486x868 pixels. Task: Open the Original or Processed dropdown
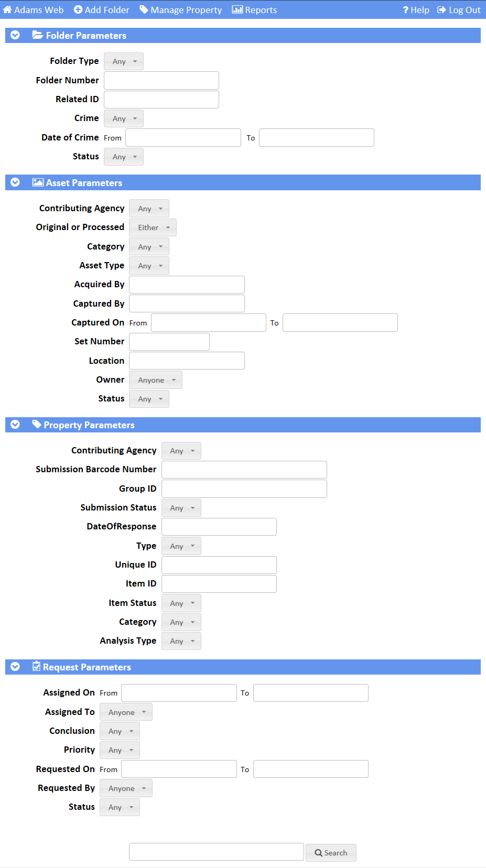click(x=153, y=227)
